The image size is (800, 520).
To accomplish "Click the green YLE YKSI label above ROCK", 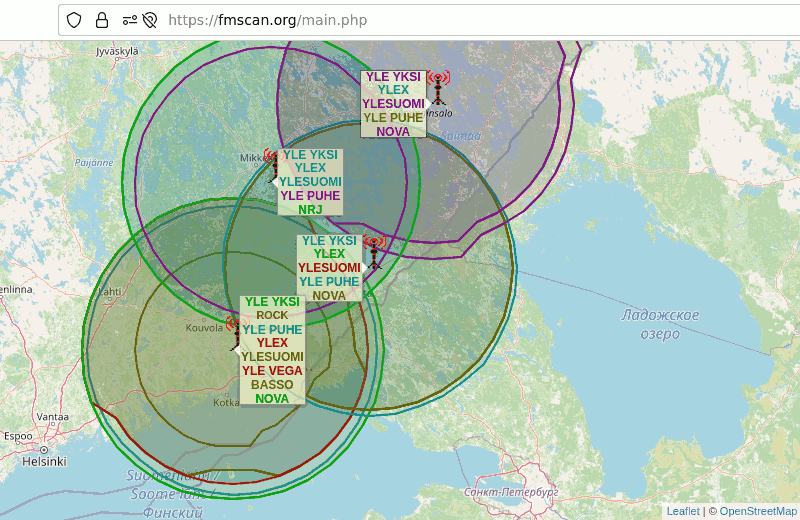I will pyautogui.click(x=272, y=302).
